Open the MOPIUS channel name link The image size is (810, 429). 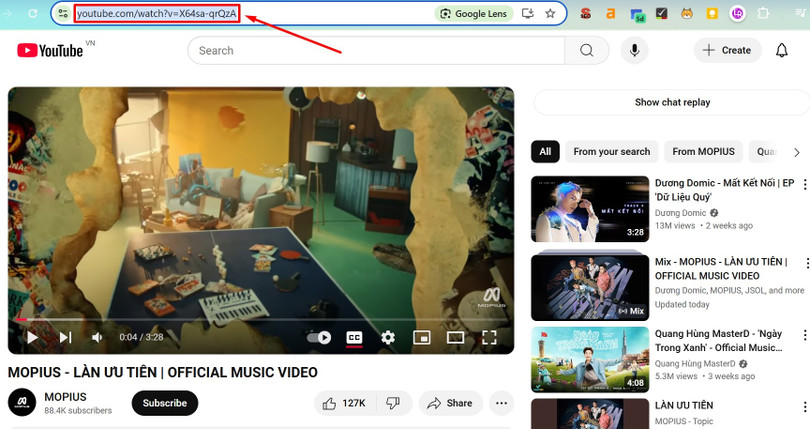pyautogui.click(x=65, y=397)
